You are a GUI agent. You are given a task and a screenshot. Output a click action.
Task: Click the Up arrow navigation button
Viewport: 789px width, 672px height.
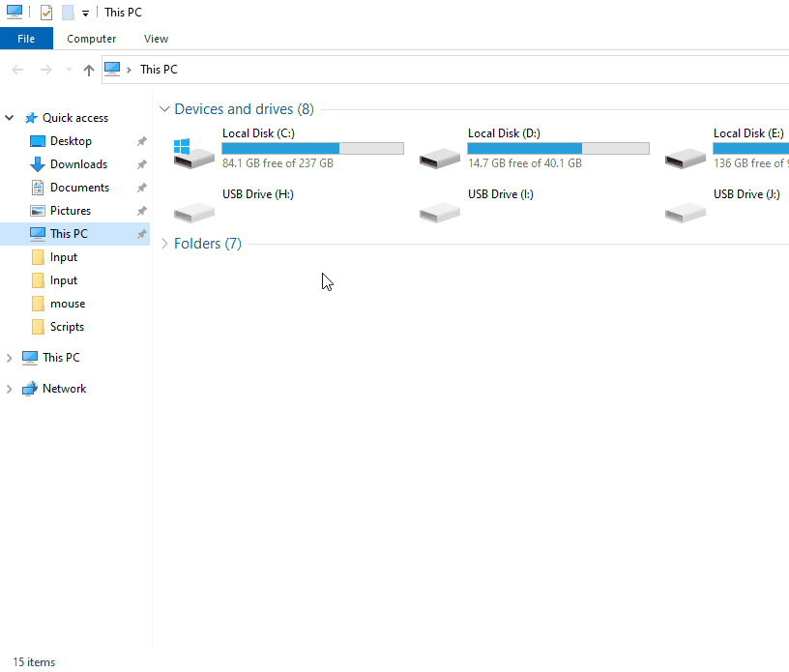(x=89, y=70)
